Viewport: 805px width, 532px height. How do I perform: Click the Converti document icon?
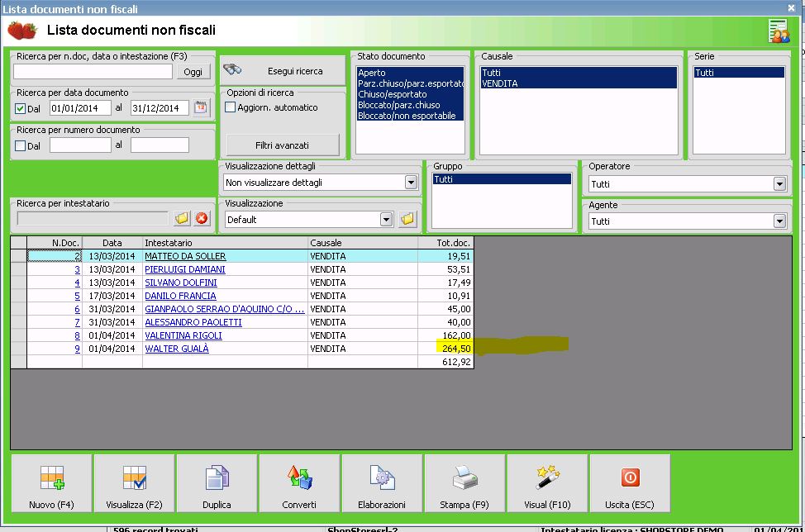pos(299,477)
